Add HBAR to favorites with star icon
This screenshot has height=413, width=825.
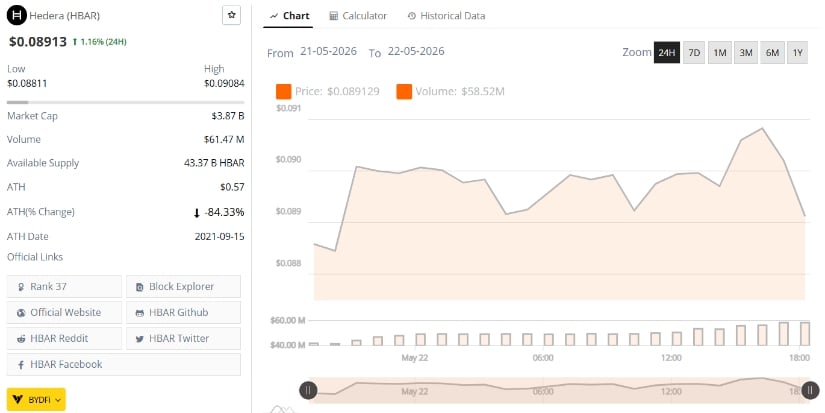coord(232,15)
